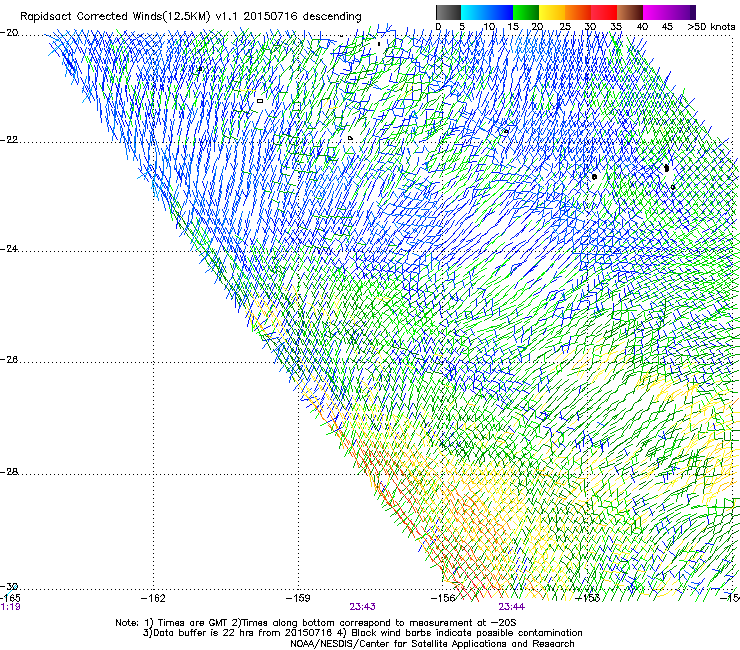
Task: Click the '-162' longitude label
Action: (153, 598)
